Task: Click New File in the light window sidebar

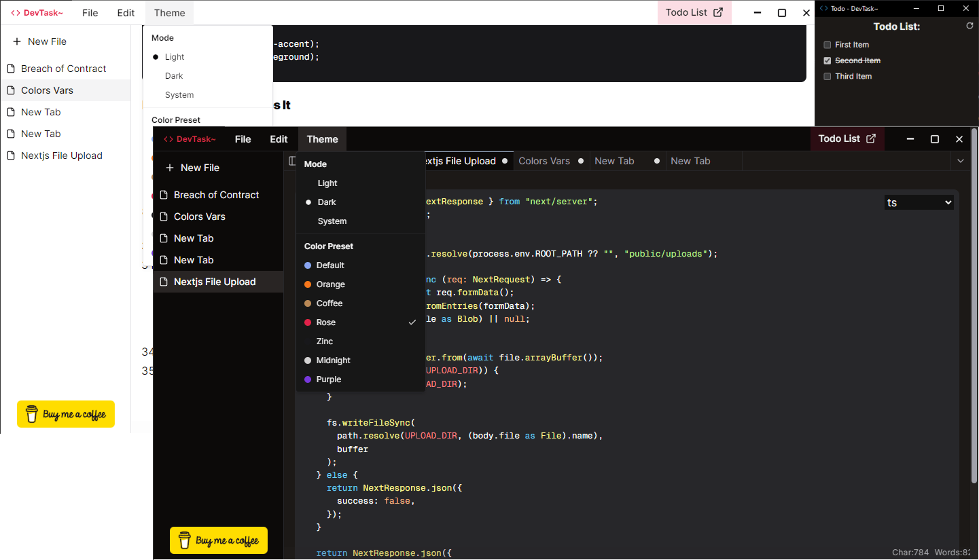Action: [x=47, y=41]
